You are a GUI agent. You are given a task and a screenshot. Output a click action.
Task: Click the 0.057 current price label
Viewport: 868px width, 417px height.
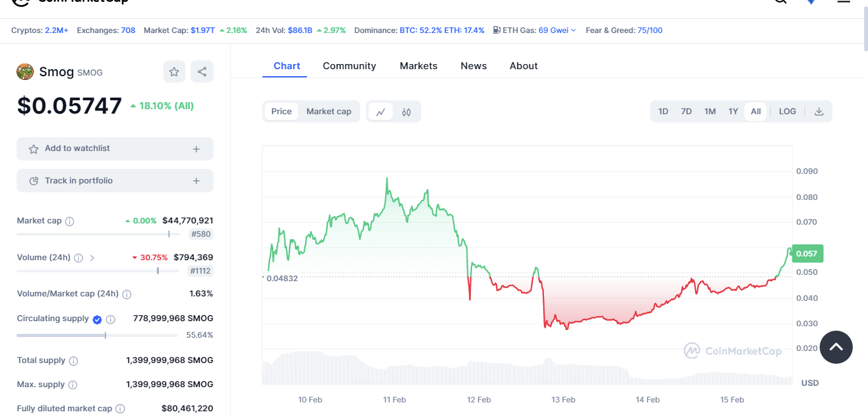tap(807, 254)
